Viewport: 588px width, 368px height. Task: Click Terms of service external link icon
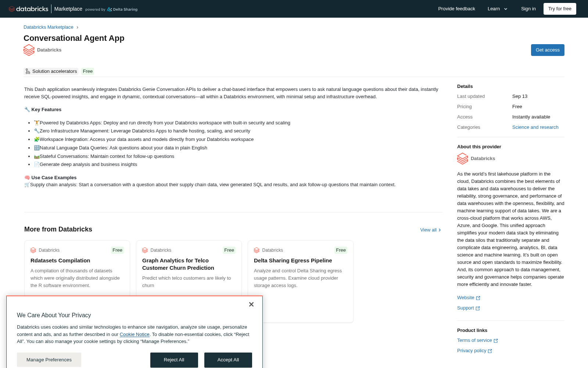(x=496, y=341)
